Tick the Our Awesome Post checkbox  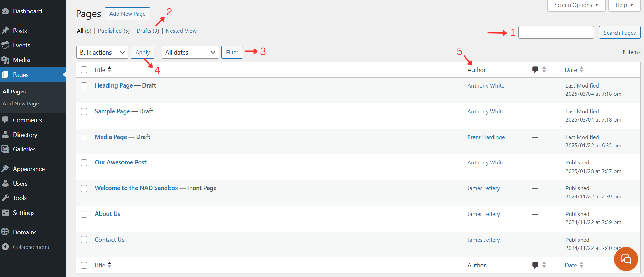click(x=84, y=163)
